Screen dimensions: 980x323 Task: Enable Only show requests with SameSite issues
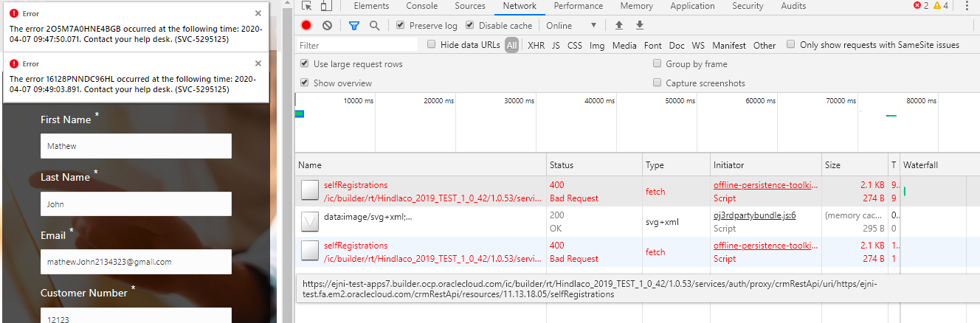click(x=791, y=44)
